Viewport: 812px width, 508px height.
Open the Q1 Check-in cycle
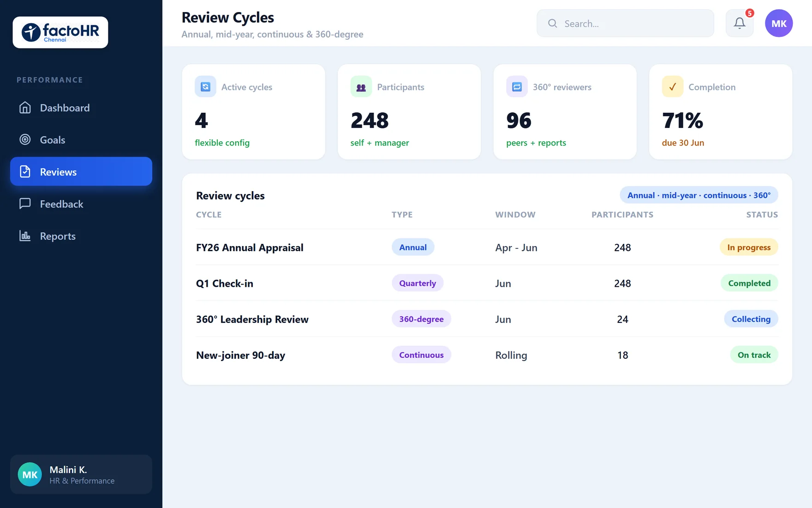point(225,284)
